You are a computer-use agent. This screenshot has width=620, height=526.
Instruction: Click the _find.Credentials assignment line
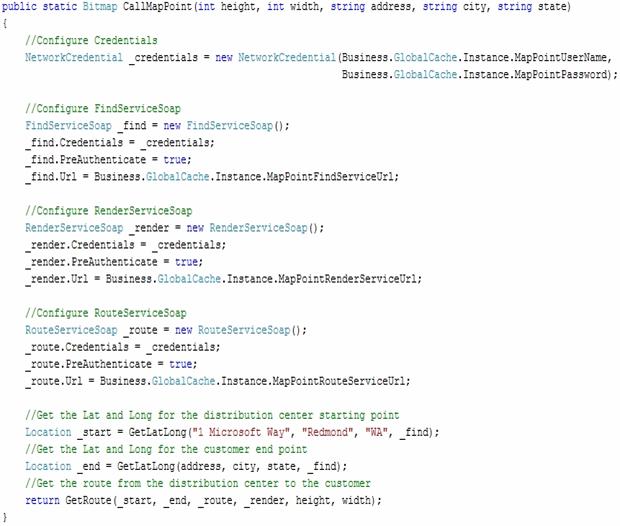click(120, 143)
